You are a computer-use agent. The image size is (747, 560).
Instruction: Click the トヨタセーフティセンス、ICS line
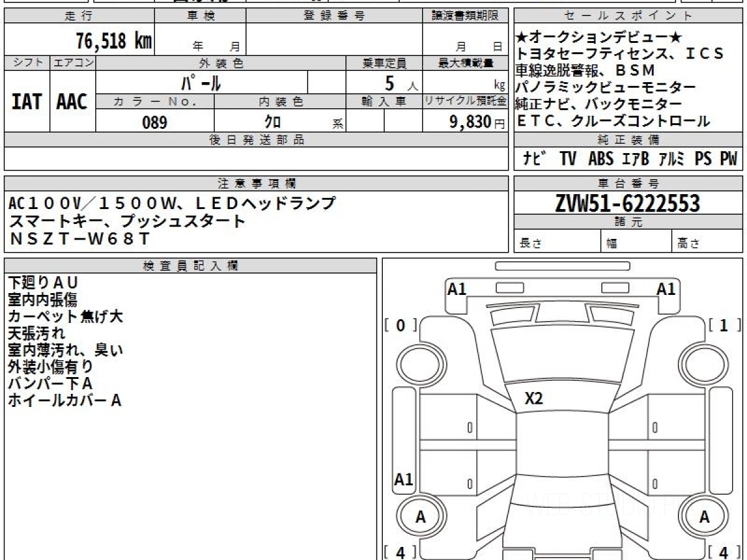click(x=621, y=54)
